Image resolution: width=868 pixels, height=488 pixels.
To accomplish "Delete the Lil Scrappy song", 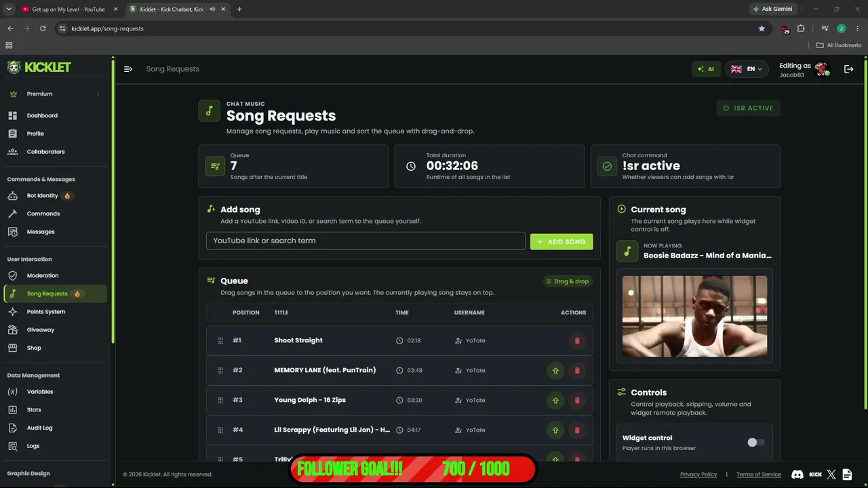I will pyautogui.click(x=577, y=430).
